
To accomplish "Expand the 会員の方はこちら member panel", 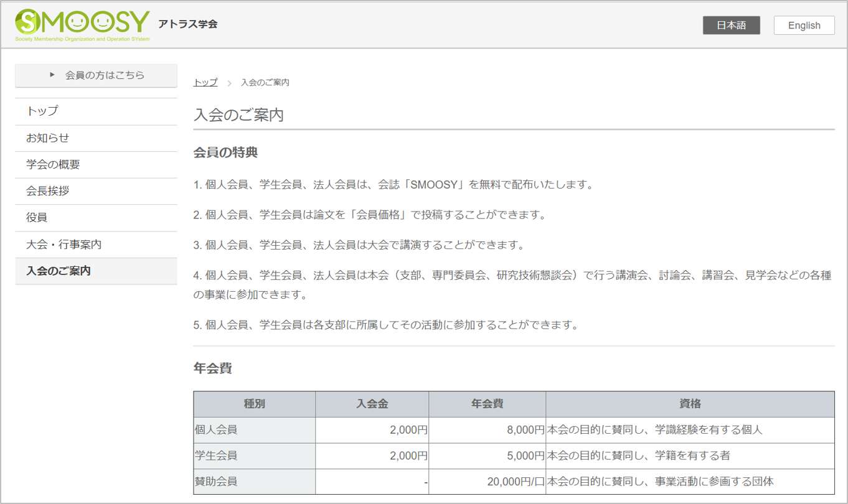I will (x=96, y=75).
